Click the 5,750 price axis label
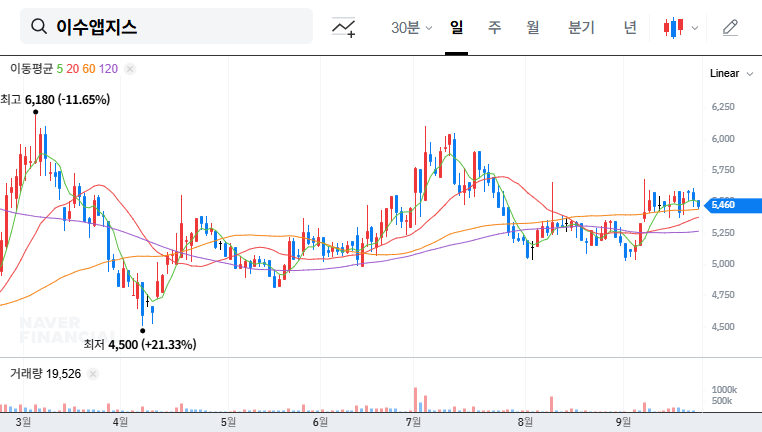The image size is (762, 432). (723, 170)
